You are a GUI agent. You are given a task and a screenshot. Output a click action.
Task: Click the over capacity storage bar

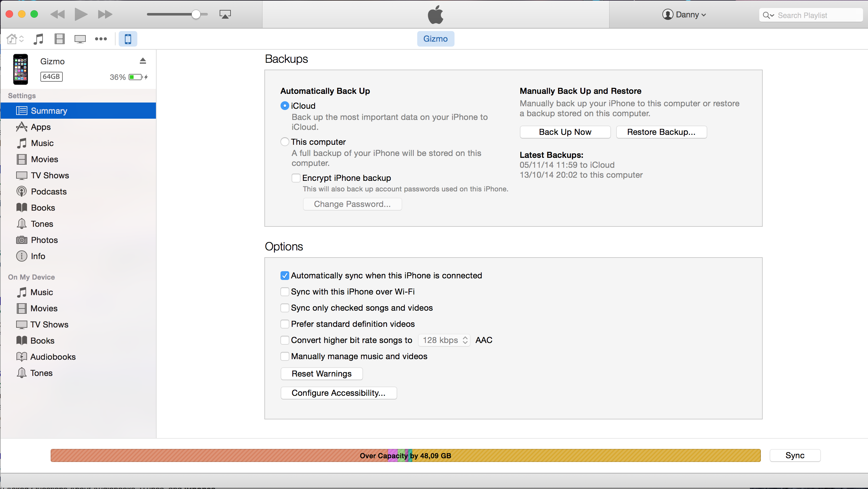tap(405, 456)
